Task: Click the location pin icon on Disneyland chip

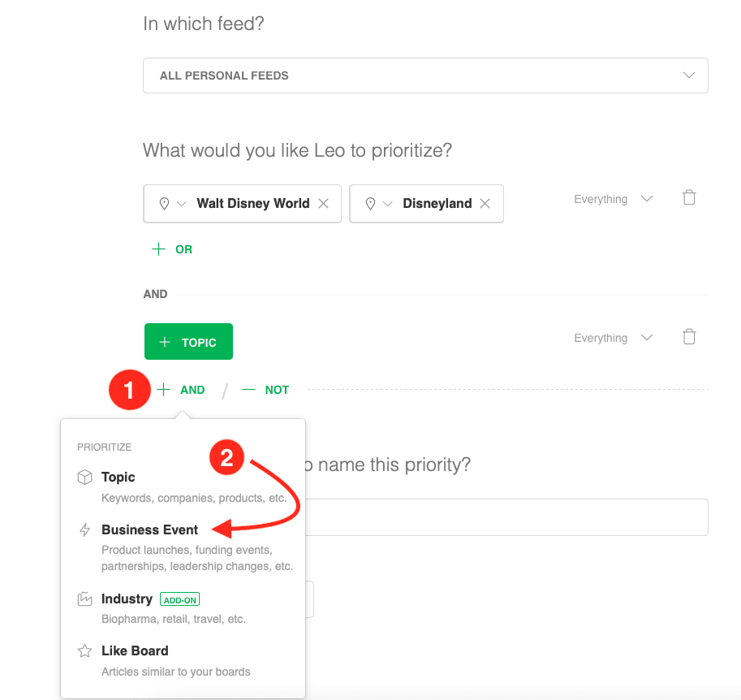Action: point(370,204)
